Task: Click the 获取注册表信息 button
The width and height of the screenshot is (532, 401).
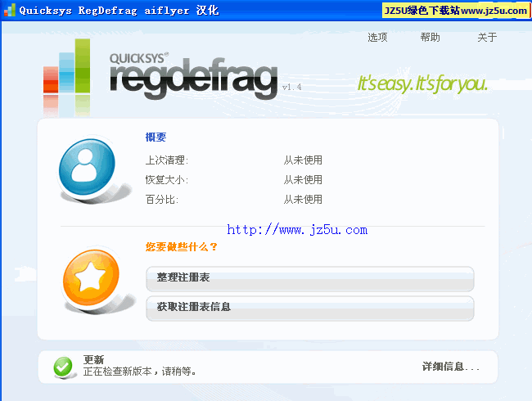Action: 309,308
